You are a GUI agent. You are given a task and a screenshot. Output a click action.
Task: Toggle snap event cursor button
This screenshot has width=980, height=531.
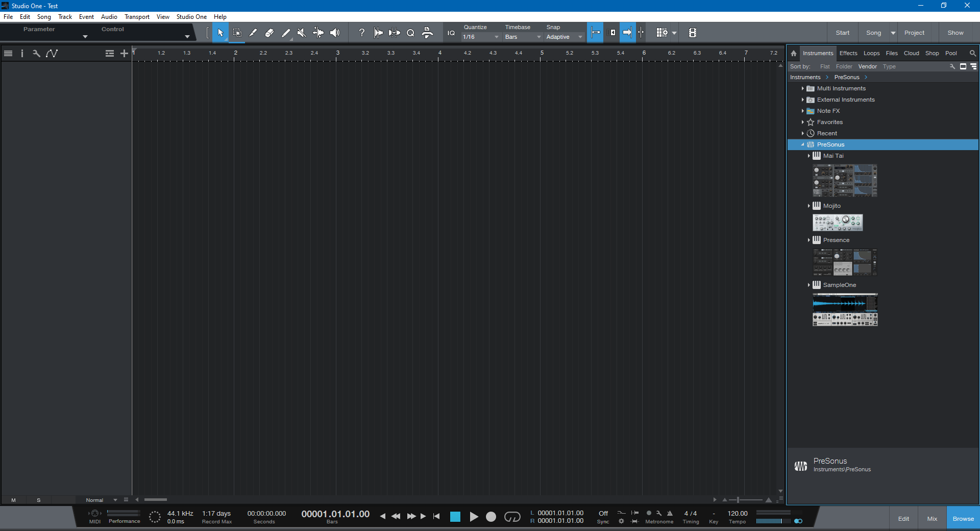pyautogui.click(x=641, y=33)
